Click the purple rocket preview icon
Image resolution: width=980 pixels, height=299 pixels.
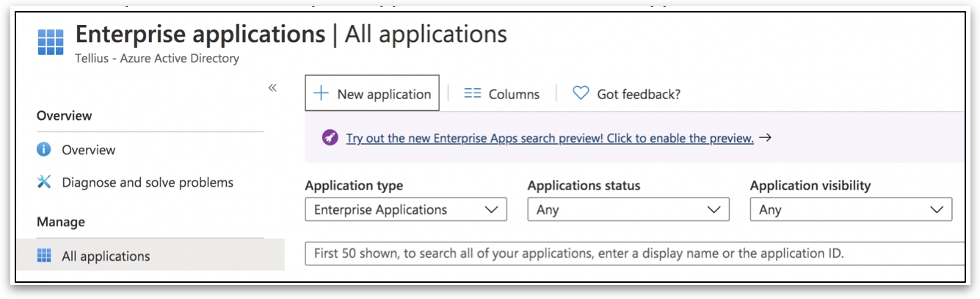(330, 138)
